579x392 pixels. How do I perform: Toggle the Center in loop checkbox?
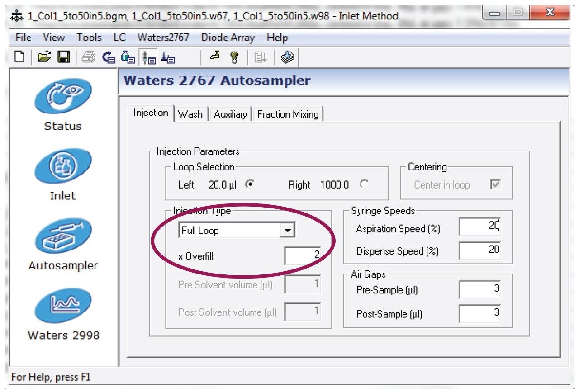click(496, 184)
